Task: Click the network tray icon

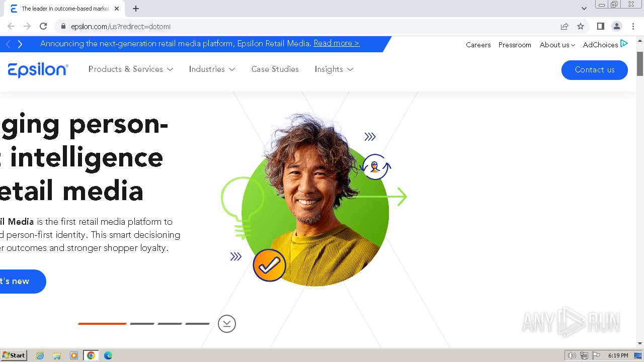Action: click(x=584, y=355)
